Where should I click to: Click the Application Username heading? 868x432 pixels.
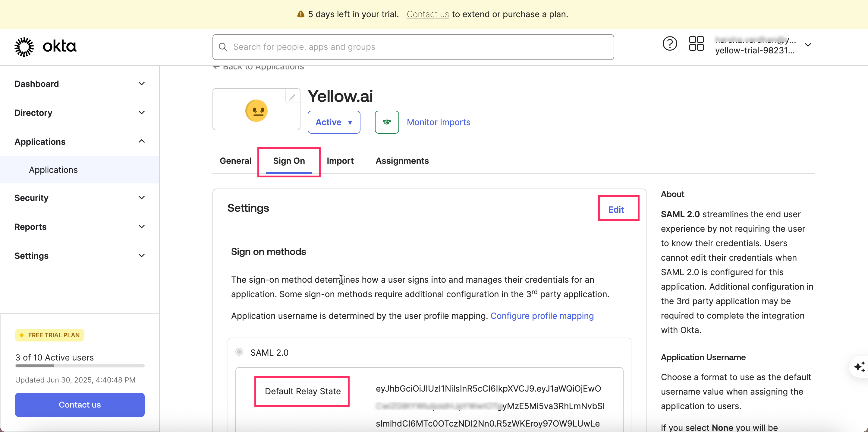[703, 357]
